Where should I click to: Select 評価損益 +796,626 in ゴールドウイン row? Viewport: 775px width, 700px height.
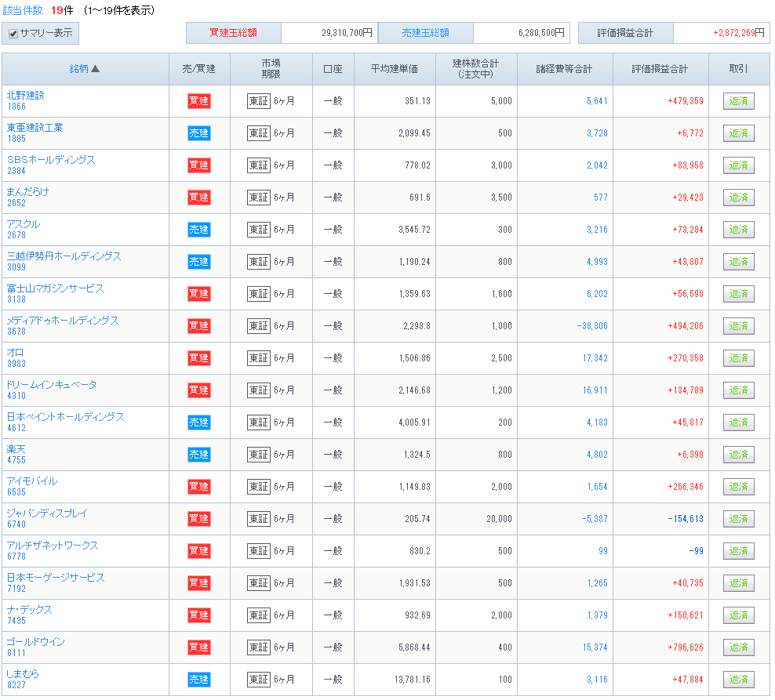(x=685, y=647)
